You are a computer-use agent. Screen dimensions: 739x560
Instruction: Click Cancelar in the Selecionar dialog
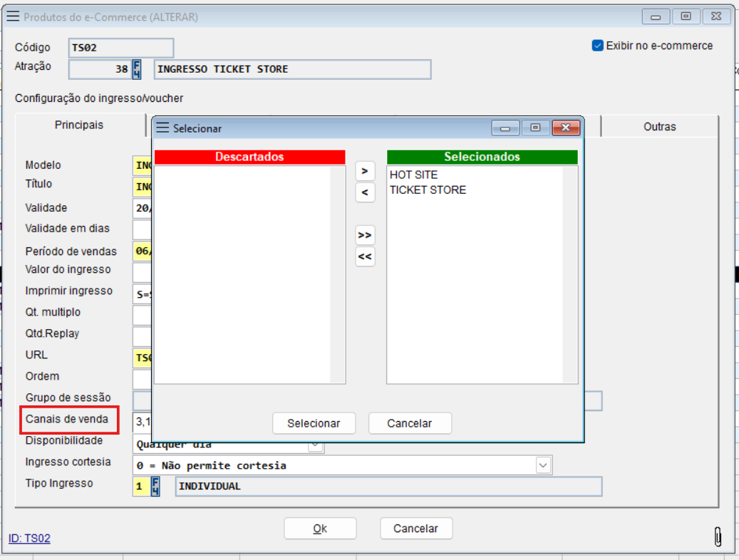click(410, 423)
